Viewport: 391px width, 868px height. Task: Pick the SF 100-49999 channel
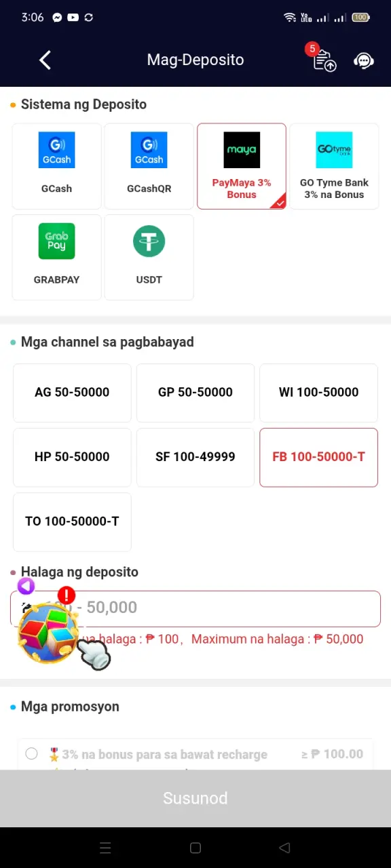point(195,457)
